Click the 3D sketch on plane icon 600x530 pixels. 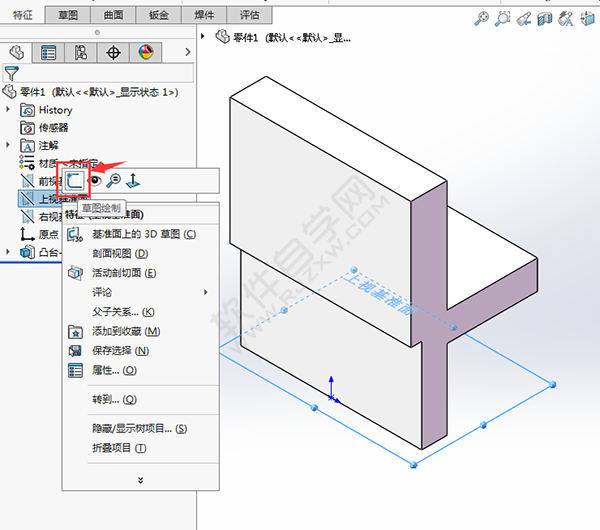click(75, 234)
